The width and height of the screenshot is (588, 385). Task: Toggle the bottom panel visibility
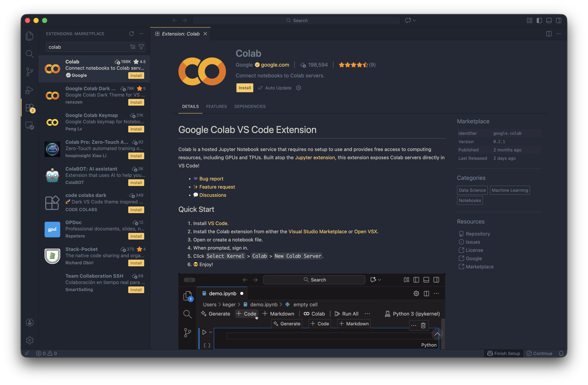point(549,20)
